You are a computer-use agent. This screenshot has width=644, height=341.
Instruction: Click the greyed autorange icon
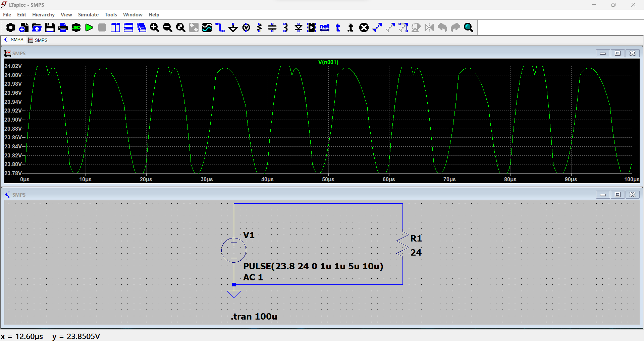(194, 27)
